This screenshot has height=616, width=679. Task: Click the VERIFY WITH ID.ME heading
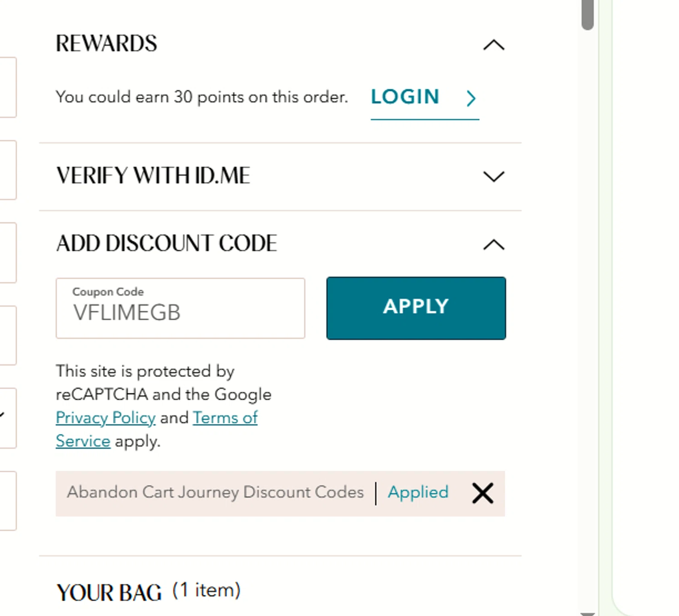(x=153, y=176)
